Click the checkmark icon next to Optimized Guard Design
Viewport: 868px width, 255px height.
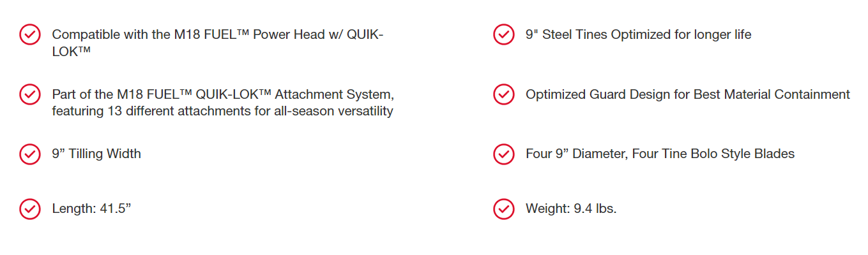click(504, 94)
